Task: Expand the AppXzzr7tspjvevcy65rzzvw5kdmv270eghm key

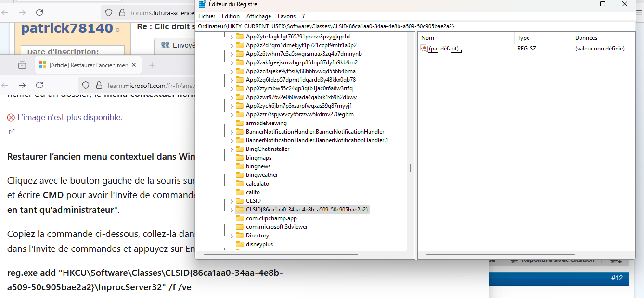Action: 232,114
